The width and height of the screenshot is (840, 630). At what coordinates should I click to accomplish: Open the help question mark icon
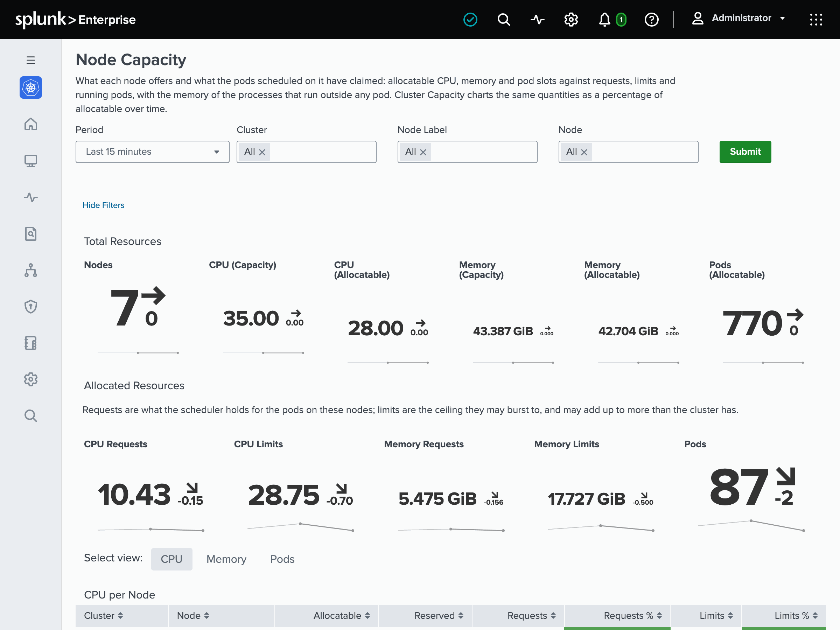pos(651,19)
